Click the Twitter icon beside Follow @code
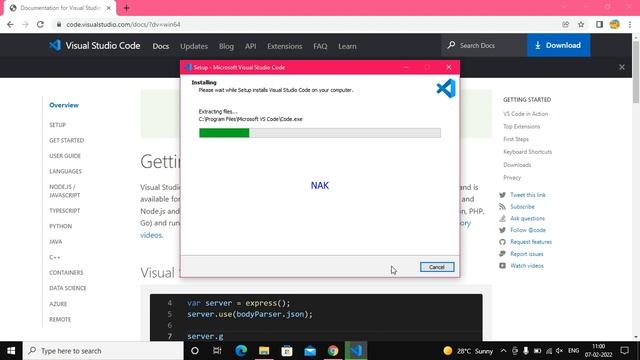 [x=502, y=230]
